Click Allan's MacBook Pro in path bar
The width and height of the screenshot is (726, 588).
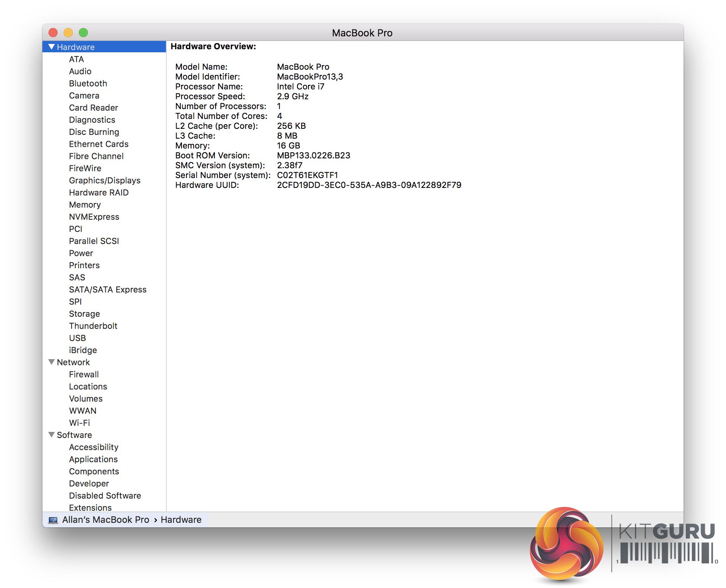pyautogui.click(x=105, y=520)
